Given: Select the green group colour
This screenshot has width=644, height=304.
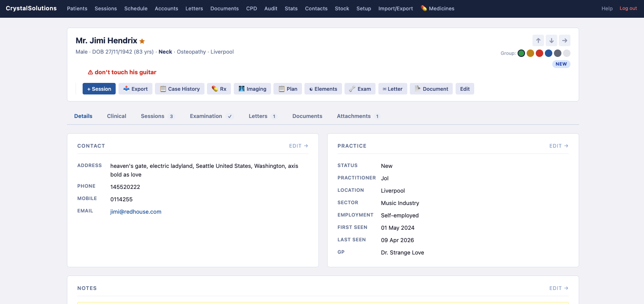Looking at the screenshot, I should pyautogui.click(x=521, y=53).
